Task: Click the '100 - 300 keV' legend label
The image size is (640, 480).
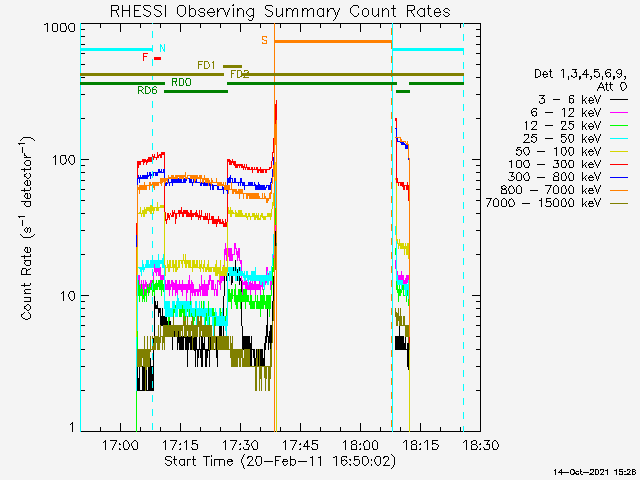Action: pyautogui.click(x=555, y=164)
